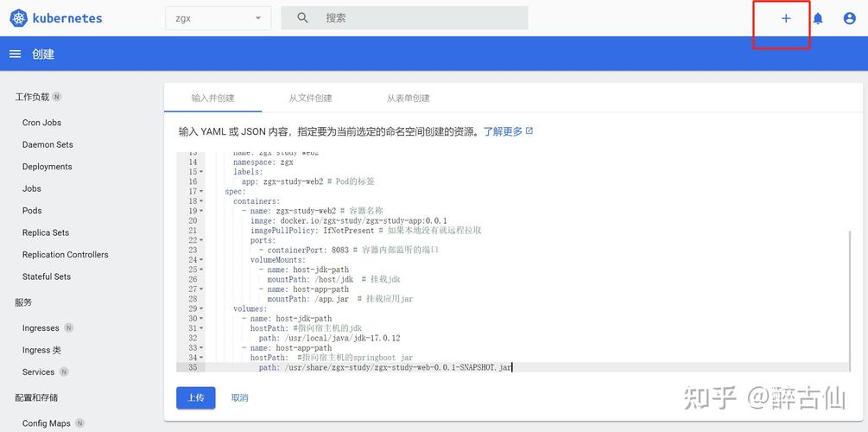Click editor line 26 mountPath /host/jdk

(310, 279)
